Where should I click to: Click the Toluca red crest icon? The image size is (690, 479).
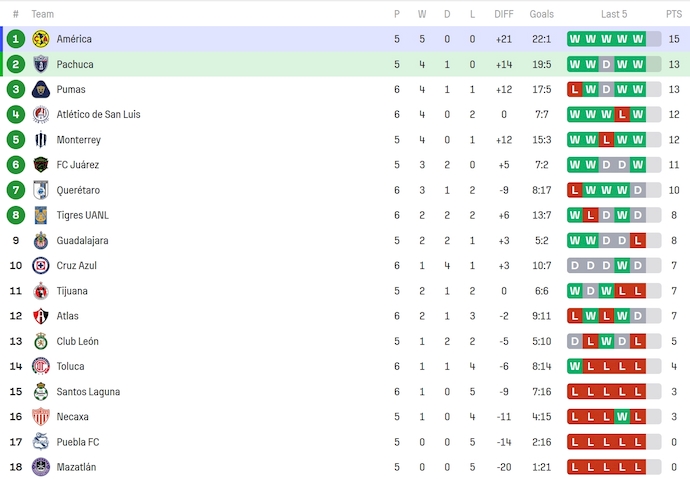40,366
